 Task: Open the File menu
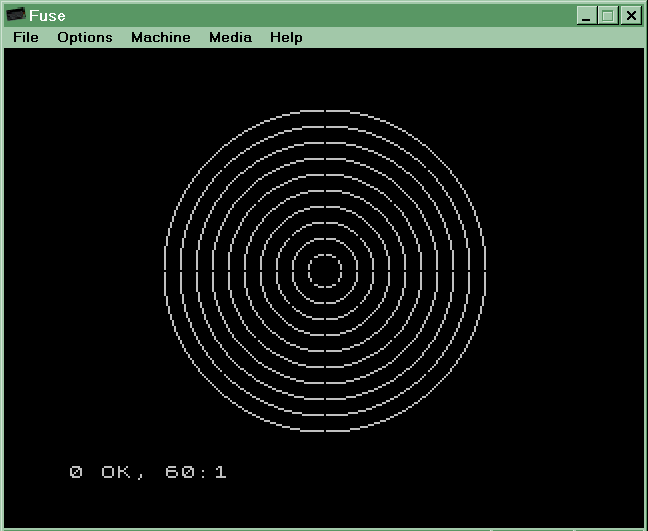coord(26,37)
